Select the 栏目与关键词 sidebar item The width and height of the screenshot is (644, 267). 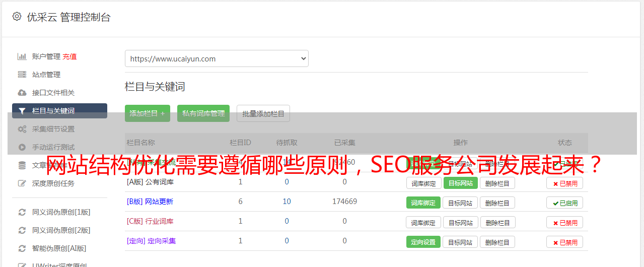pyautogui.click(x=59, y=111)
